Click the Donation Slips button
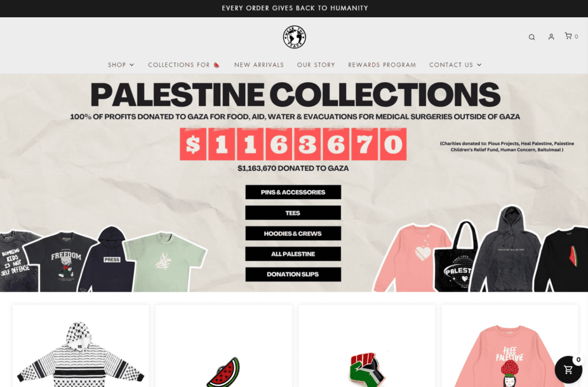588x387 pixels. 293,274
